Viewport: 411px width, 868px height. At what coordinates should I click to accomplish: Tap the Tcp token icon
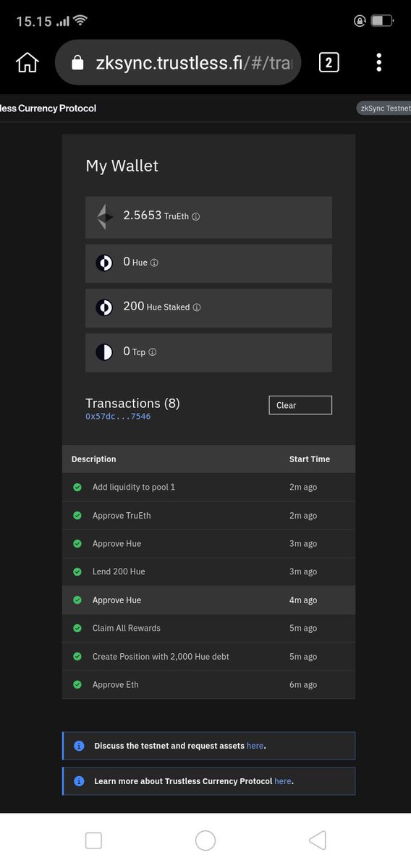(x=105, y=352)
